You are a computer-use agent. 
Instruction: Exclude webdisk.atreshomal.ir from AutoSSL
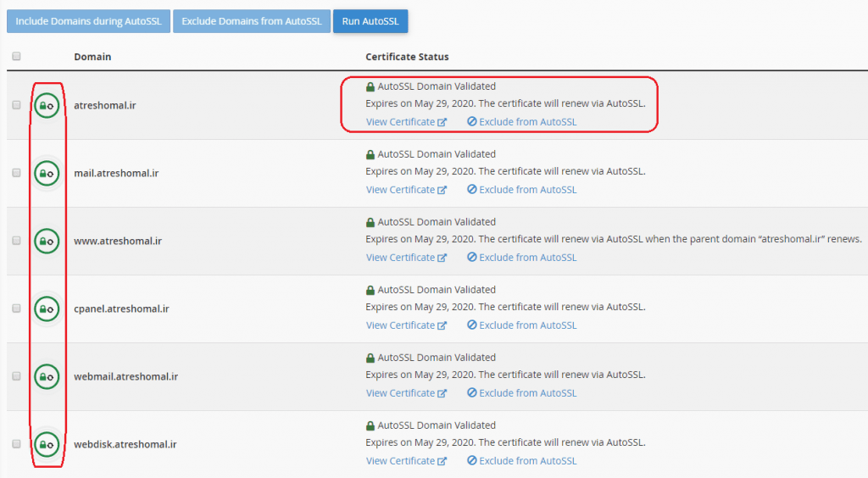click(x=522, y=461)
